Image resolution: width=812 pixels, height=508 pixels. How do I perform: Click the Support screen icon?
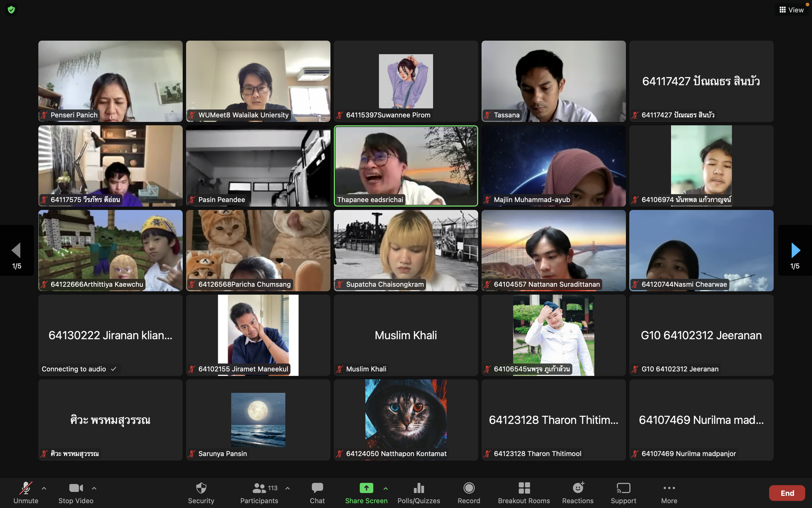[623, 488]
